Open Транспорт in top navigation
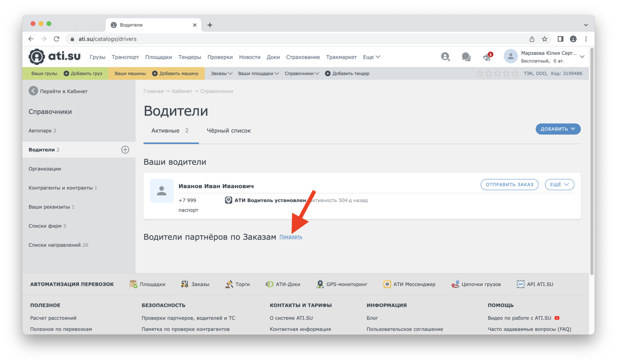Viewport: 617px width, 364px height. click(x=125, y=57)
